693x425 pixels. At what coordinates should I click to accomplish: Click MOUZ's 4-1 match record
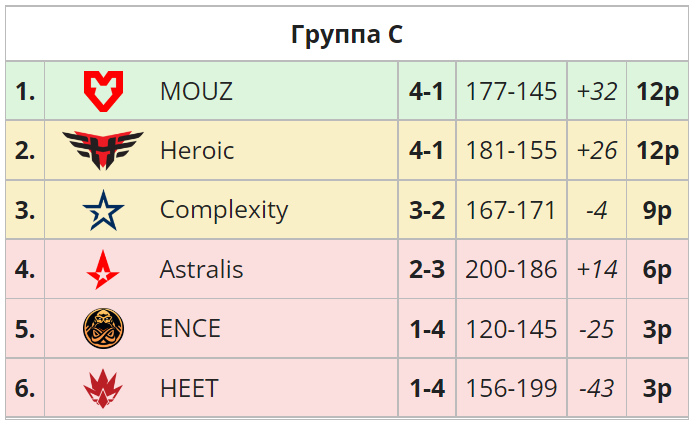point(427,91)
